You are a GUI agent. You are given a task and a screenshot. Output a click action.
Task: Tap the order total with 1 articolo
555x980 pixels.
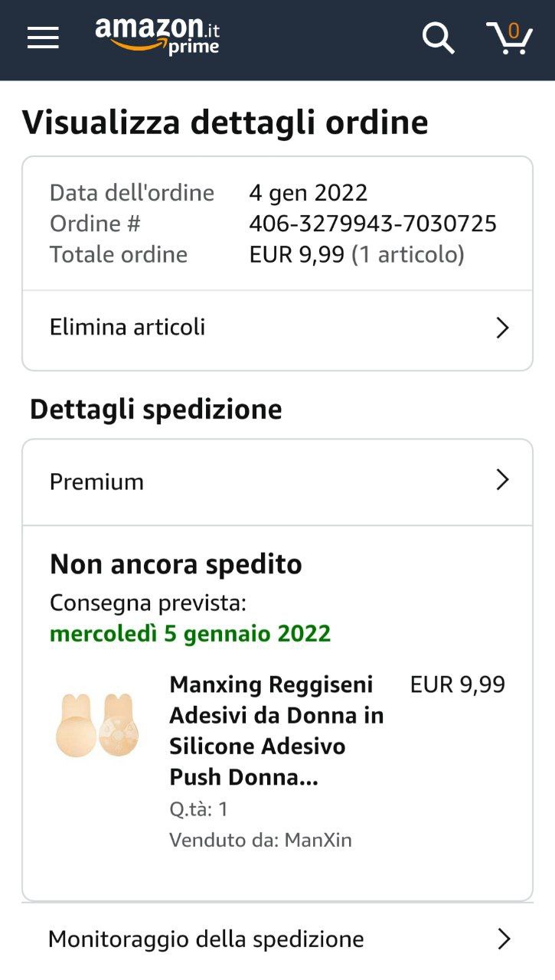pyautogui.click(x=357, y=254)
